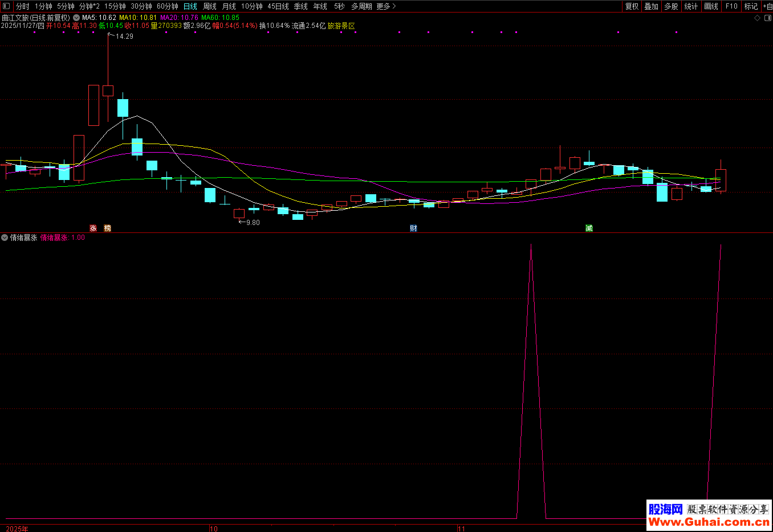The height and width of the screenshot is (532, 773).
Task: Click the 旅游景区 sector link
Action: (x=341, y=26)
